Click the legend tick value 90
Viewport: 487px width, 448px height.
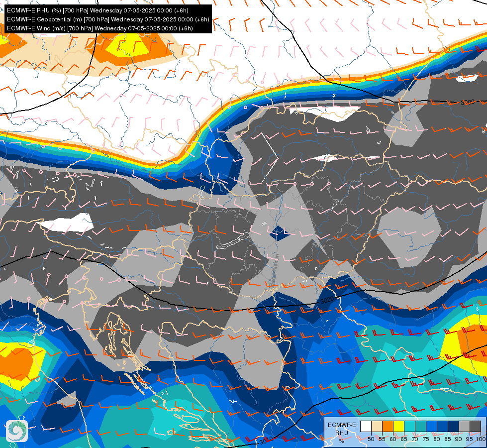(459, 439)
